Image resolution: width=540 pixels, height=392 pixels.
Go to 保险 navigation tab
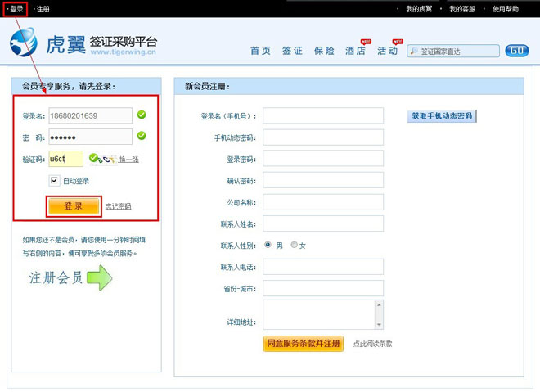(324, 51)
